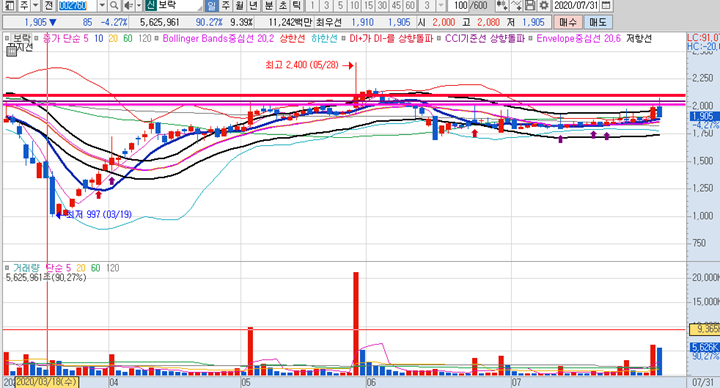Toggle the DI+가 DI-를 상향돌파 legend marker
This screenshot has height=388, width=720.
[x=343, y=39]
